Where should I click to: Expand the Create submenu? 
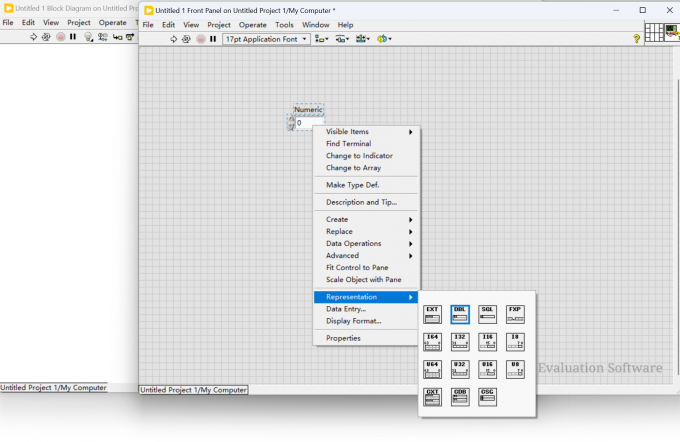(x=366, y=219)
